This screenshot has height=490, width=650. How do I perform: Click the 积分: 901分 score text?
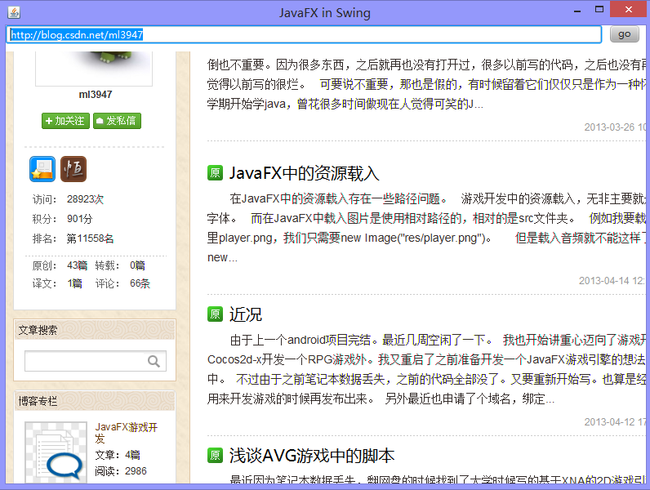(x=63, y=219)
